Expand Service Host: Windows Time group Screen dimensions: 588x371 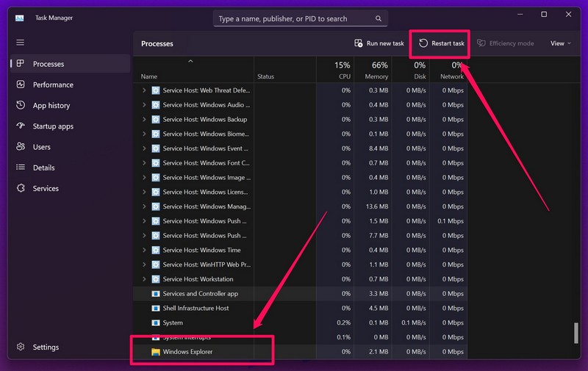[x=144, y=250]
